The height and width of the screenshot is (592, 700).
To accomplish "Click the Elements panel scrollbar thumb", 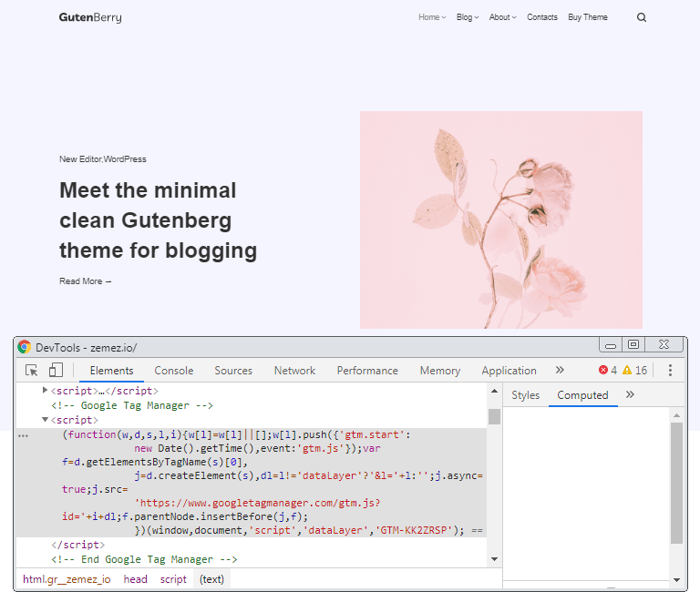I will [494, 416].
